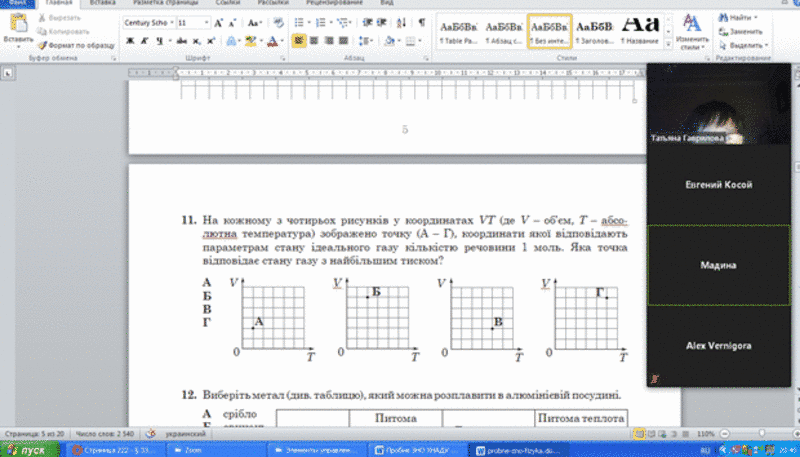
Task: Expand the styles gallery more arrow
Action: coord(668,44)
